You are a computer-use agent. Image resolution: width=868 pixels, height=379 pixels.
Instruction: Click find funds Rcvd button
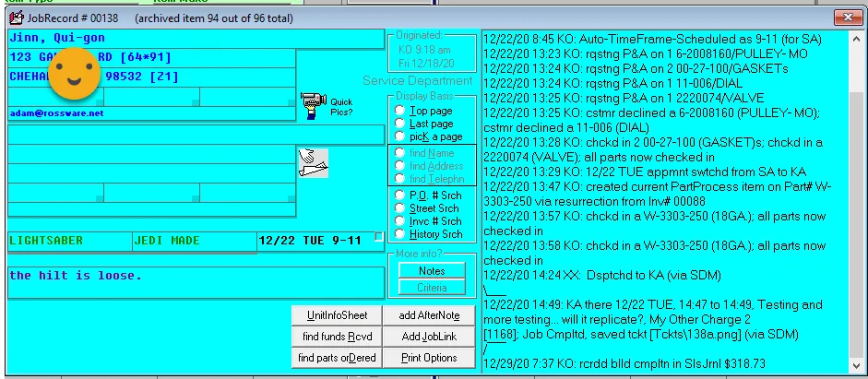337,337
